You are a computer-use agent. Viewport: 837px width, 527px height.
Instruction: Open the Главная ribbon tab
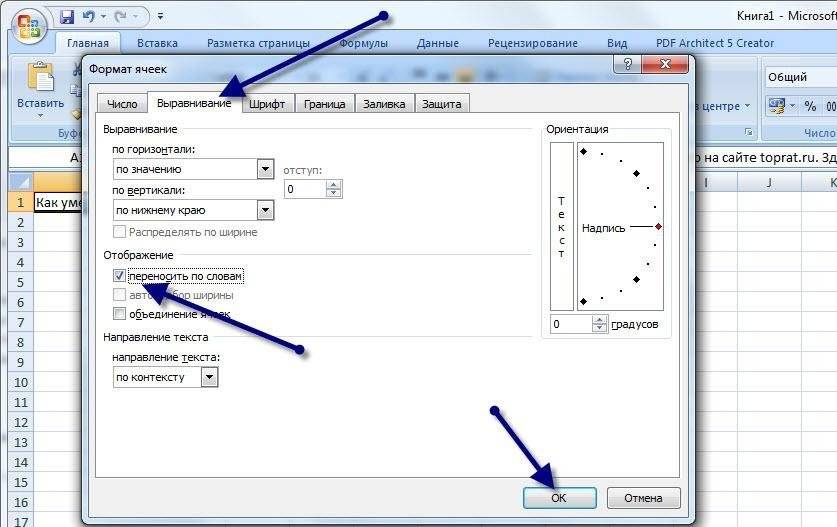88,43
